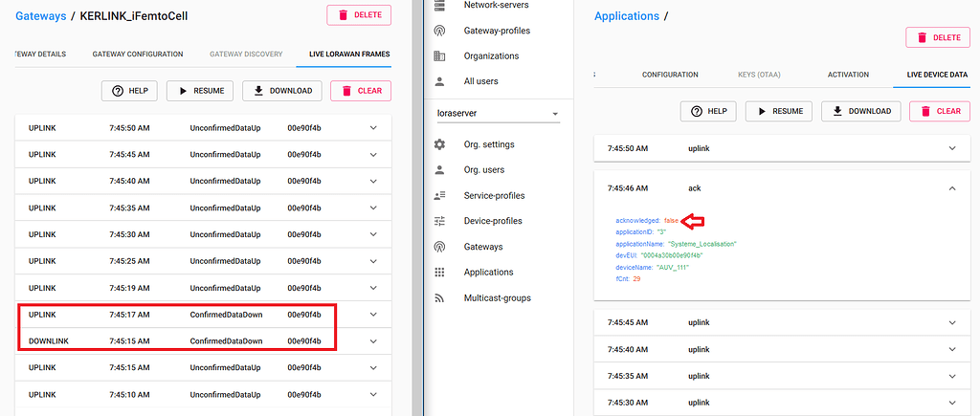Expand the 7:45:17 AM ConfirmedDataDown frame

pos(374,315)
